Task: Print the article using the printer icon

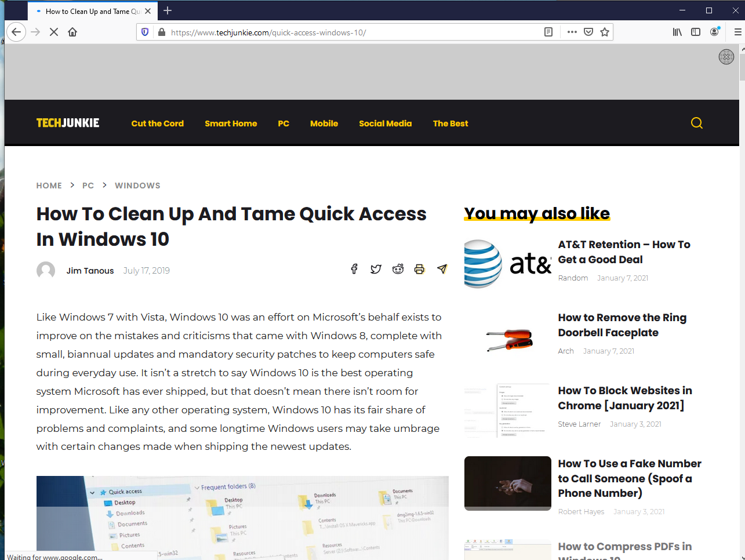Action: coord(420,269)
